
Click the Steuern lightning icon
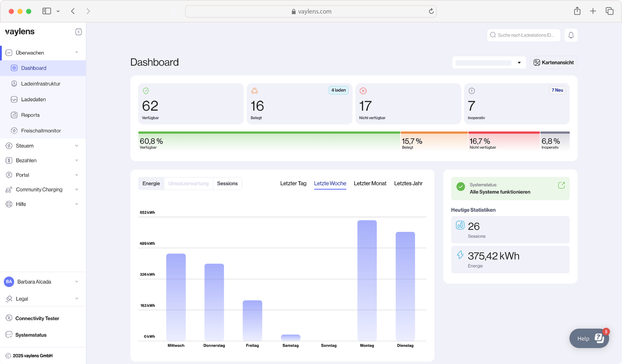tap(9, 146)
